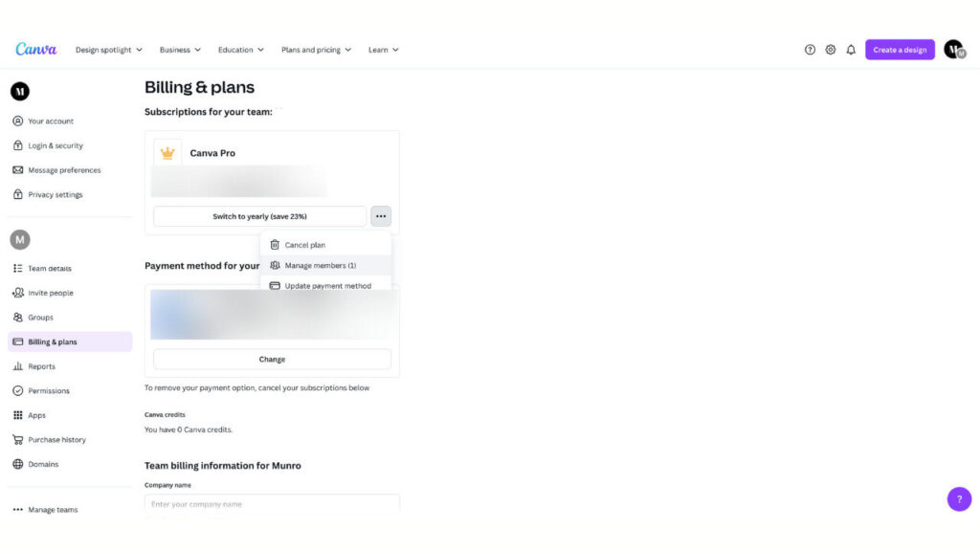Click the Domains globe icon
Screen dimensions: 980x551
point(18,464)
